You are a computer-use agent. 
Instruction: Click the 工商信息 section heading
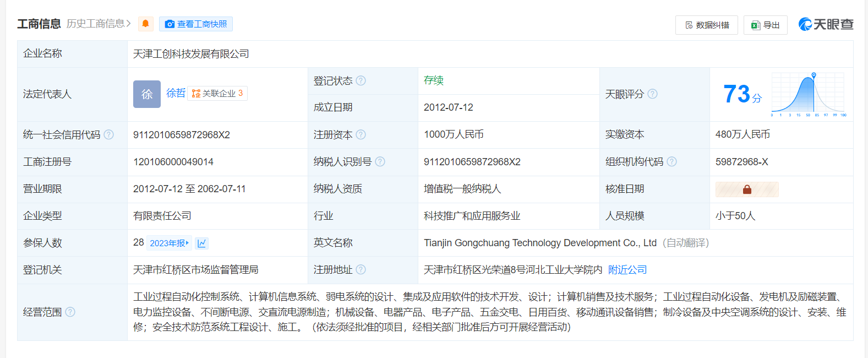click(x=39, y=24)
